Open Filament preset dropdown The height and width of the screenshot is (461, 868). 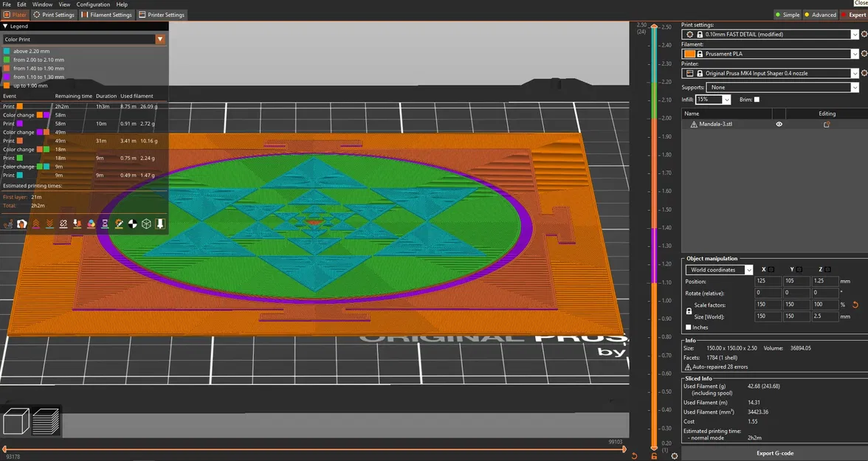[855, 54]
